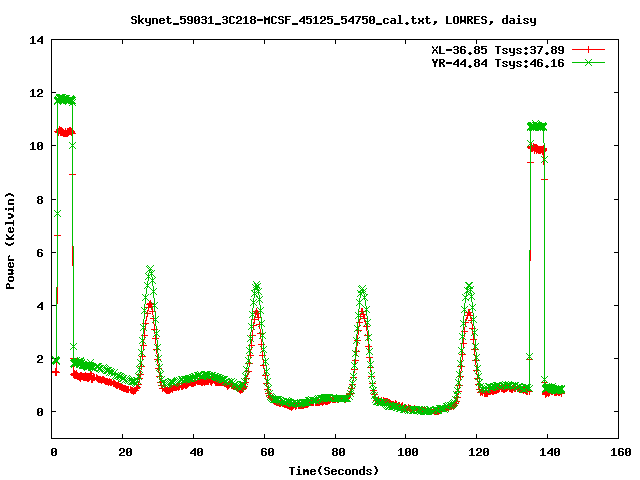The image size is (640, 480).
Task: Click y-axis tick label 6
Action: (40, 253)
